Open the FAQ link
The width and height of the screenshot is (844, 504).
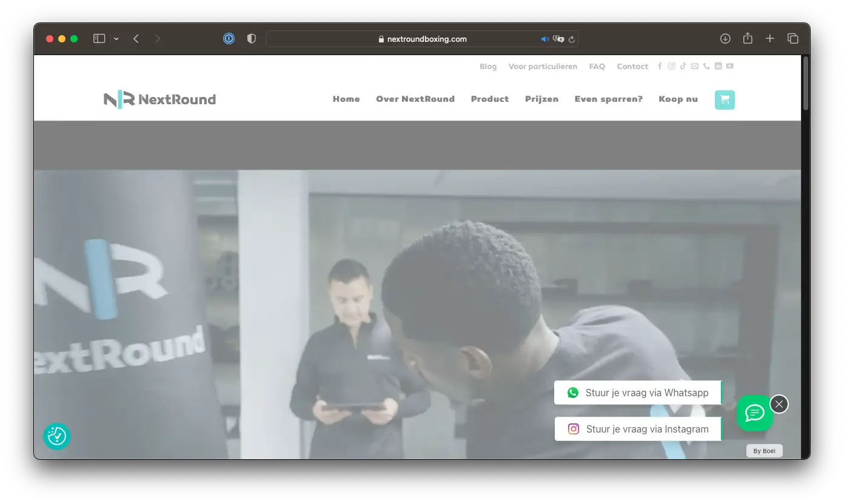click(597, 67)
